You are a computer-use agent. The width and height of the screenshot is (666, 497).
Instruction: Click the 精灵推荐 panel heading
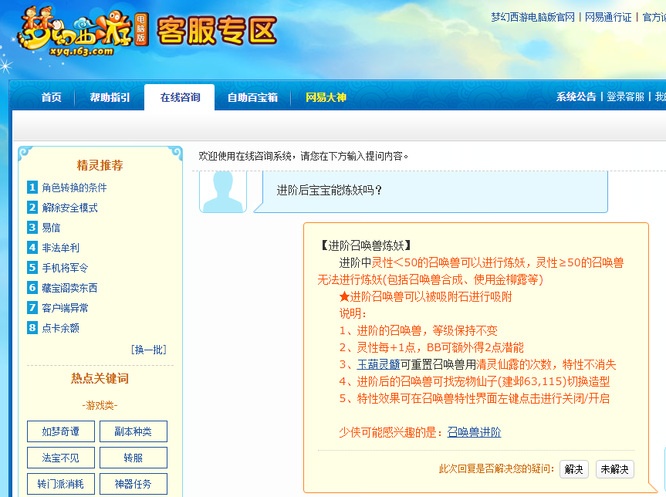(x=100, y=165)
